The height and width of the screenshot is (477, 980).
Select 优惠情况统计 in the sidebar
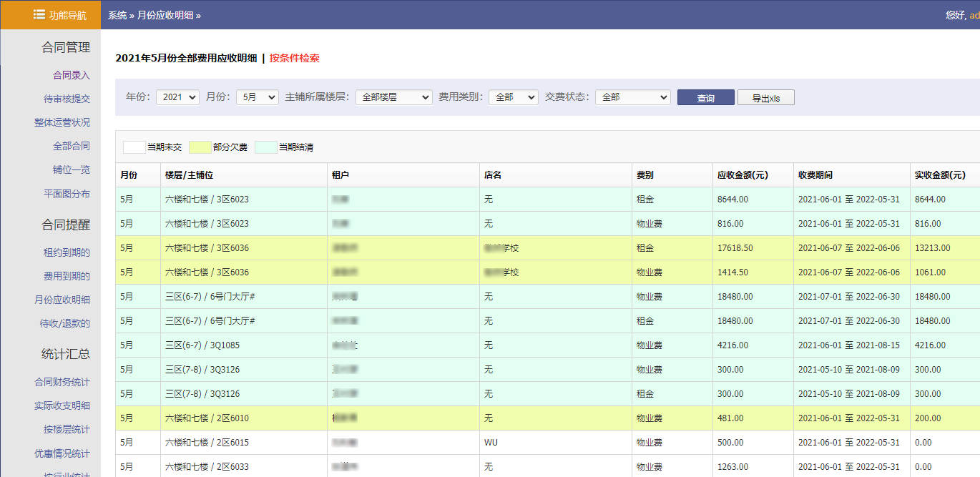pos(62,453)
